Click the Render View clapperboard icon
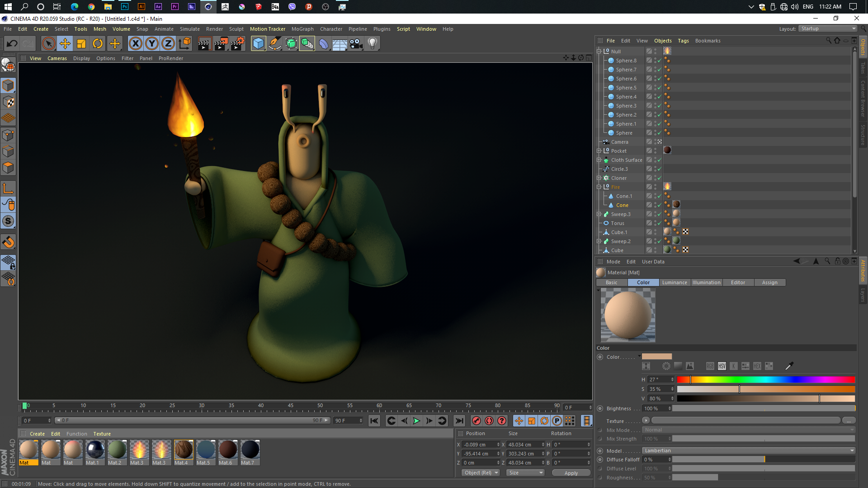 (204, 44)
